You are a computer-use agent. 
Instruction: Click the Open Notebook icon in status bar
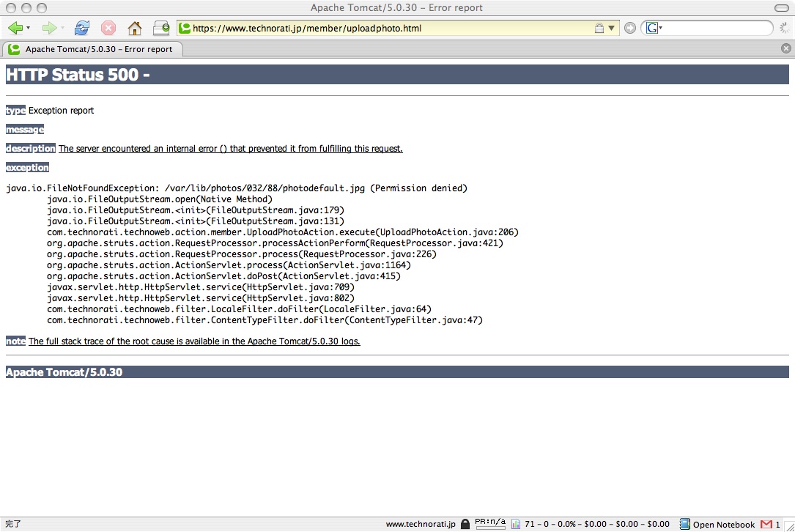[x=684, y=525]
